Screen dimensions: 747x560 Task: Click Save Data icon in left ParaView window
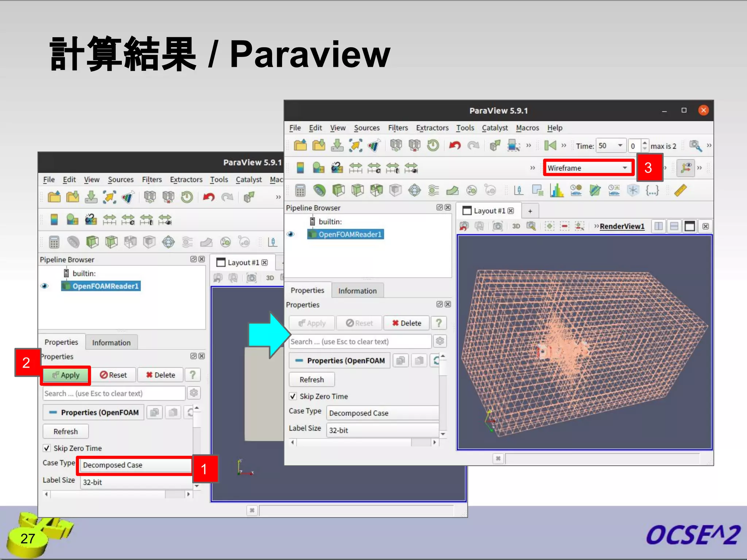(x=91, y=197)
